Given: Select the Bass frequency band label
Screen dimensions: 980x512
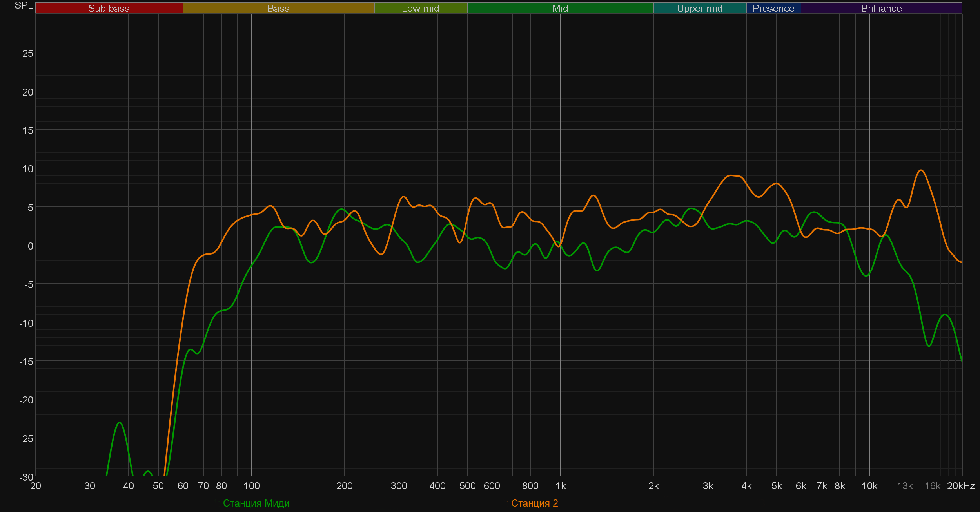Looking at the screenshot, I should tap(278, 8).
